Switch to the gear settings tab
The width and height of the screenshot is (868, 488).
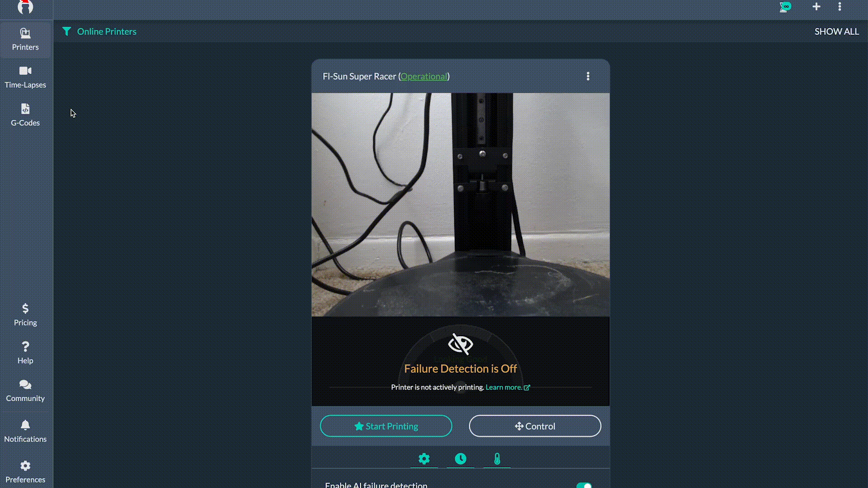[424, 459]
